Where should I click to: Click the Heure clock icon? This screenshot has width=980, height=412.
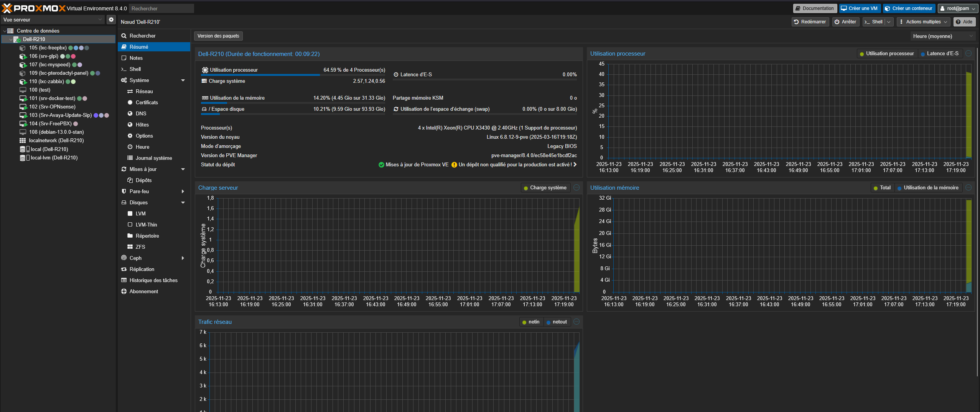pyautogui.click(x=130, y=147)
